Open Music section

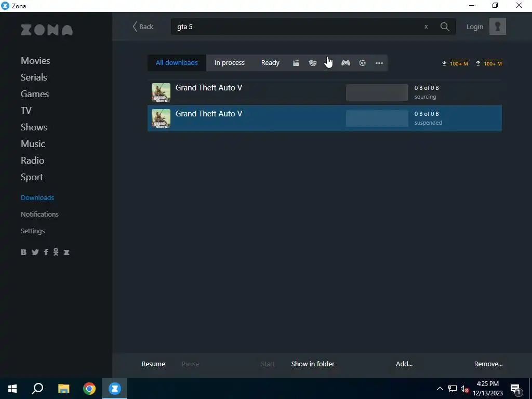point(33,143)
